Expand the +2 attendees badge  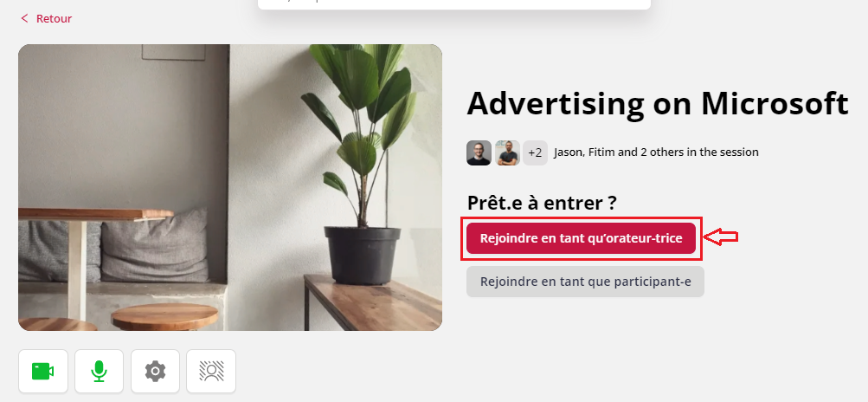coord(536,152)
